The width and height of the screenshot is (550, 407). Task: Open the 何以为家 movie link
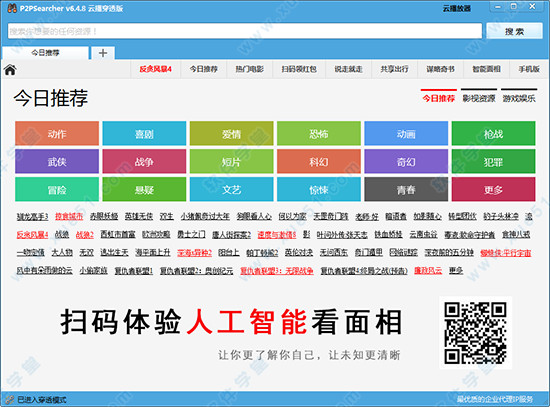tap(292, 216)
